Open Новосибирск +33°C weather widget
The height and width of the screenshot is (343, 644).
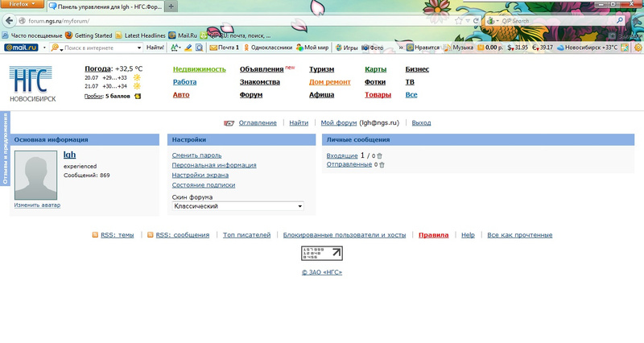588,48
